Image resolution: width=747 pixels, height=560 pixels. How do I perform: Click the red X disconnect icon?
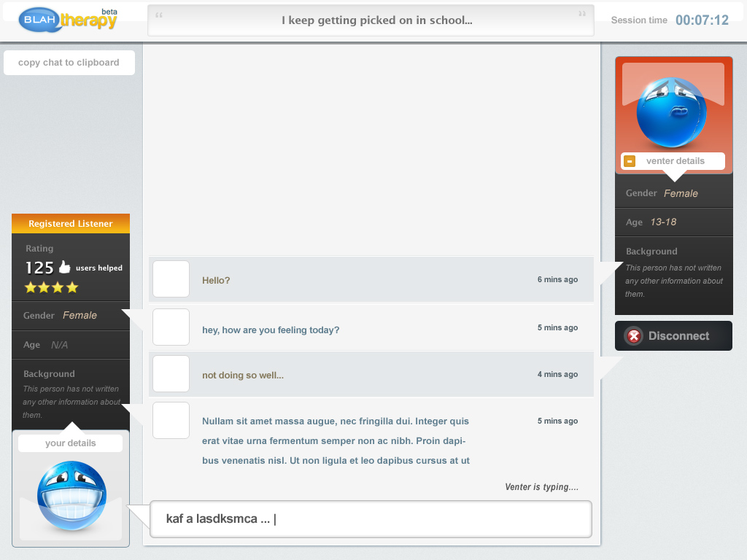coord(635,336)
